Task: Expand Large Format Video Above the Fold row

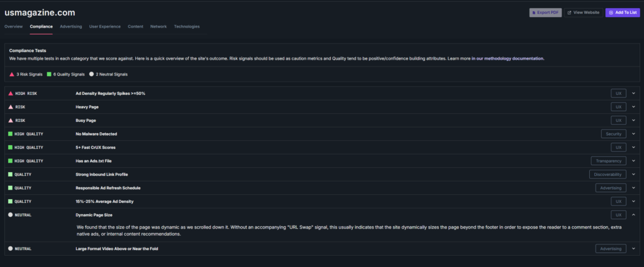Action: [633, 249]
